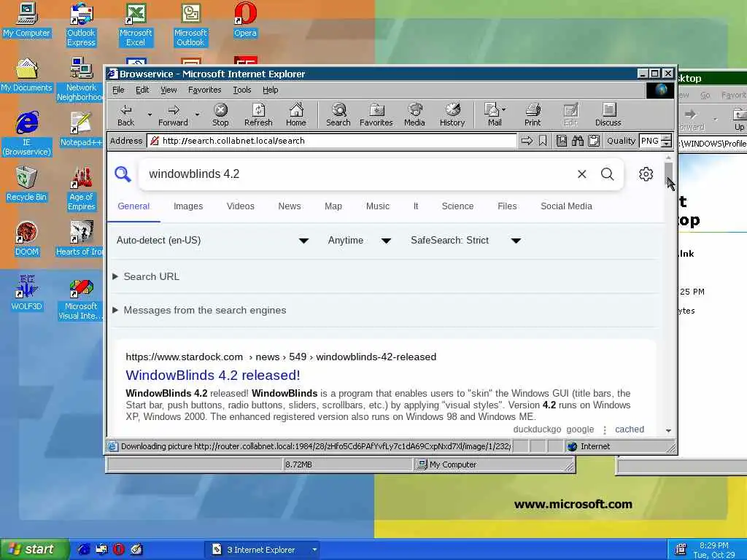Go to the Home page
Screen dimensions: 747x560
[x=296, y=114]
